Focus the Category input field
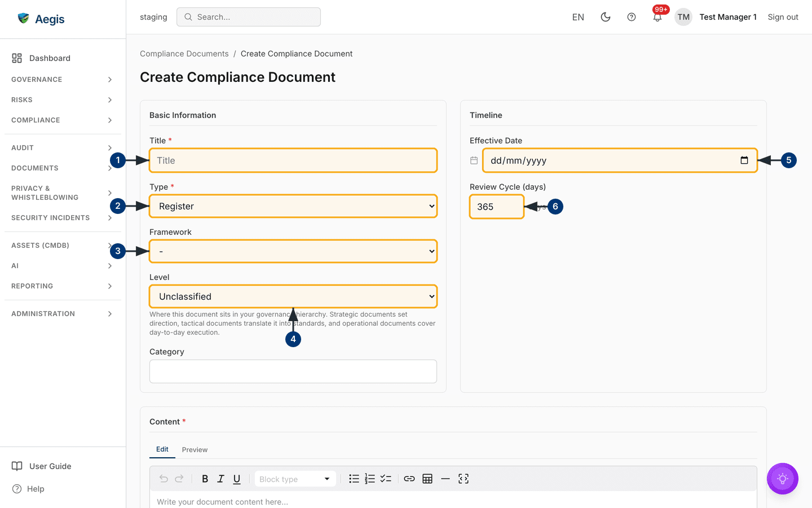Viewport: 812px width, 508px height. [x=293, y=371]
